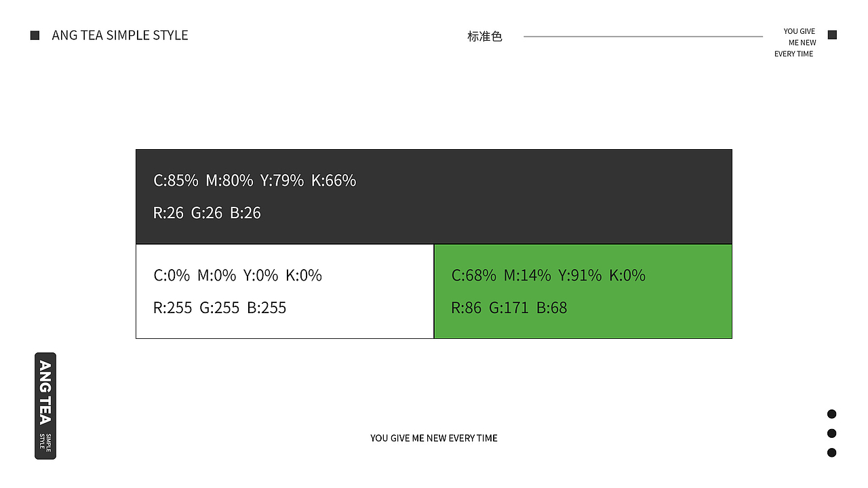
Task: Click the R:255 G:255 B:255 value
Action: [220, 308]
